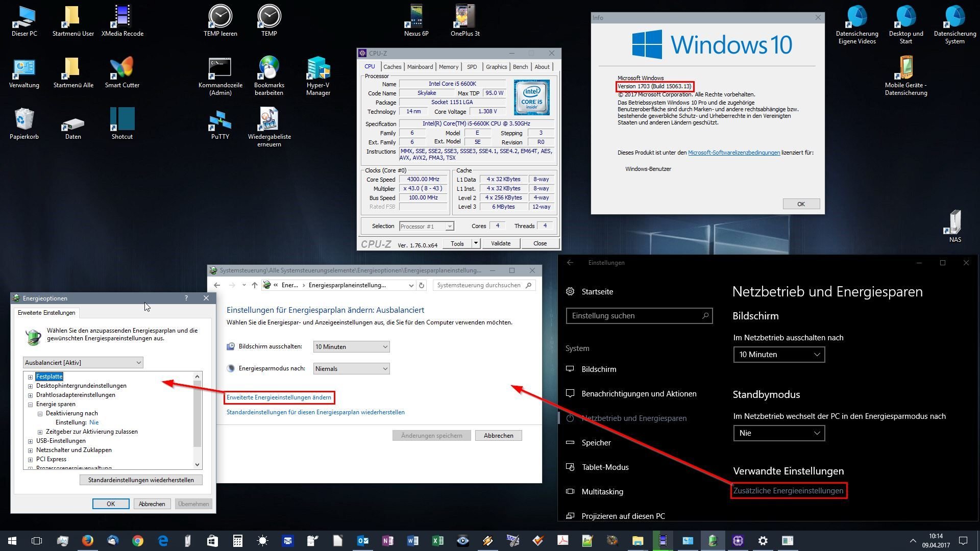
Task: Switch to the Mainboard tab in CPU-Z
Action: tap(420, 67)
